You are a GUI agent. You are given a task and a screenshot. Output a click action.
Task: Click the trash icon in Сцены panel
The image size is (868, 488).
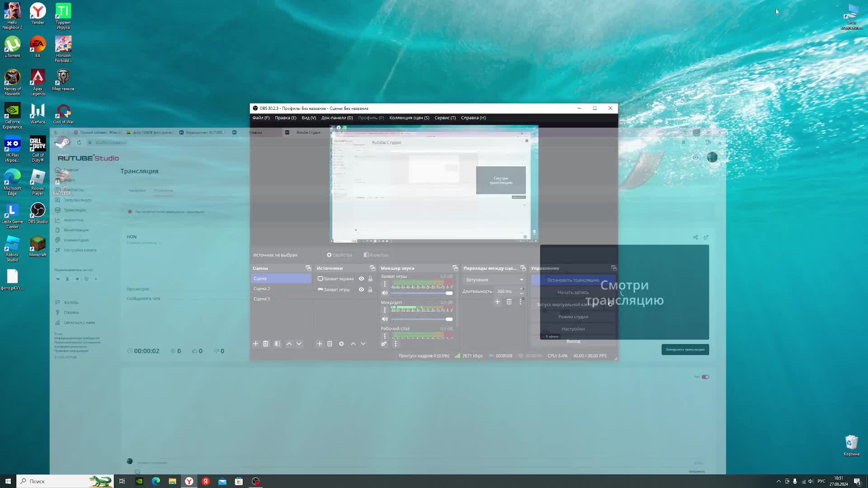tap(266, 344)
